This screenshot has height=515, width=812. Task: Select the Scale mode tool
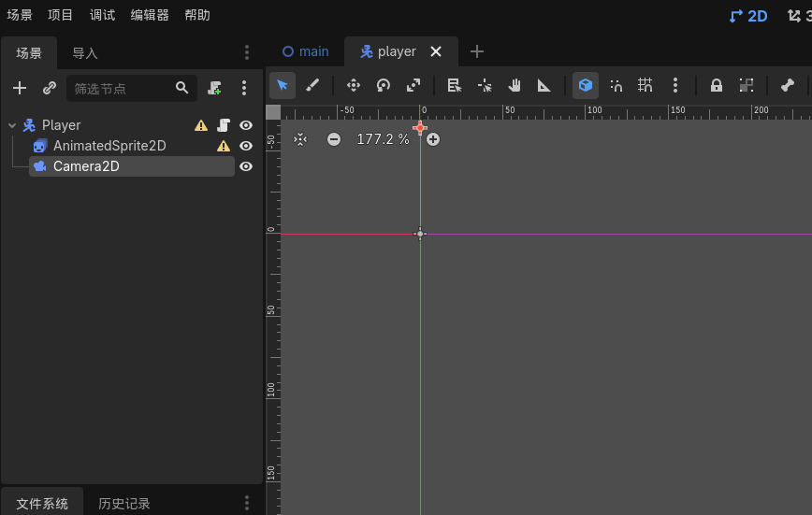(x=413, y=85)
